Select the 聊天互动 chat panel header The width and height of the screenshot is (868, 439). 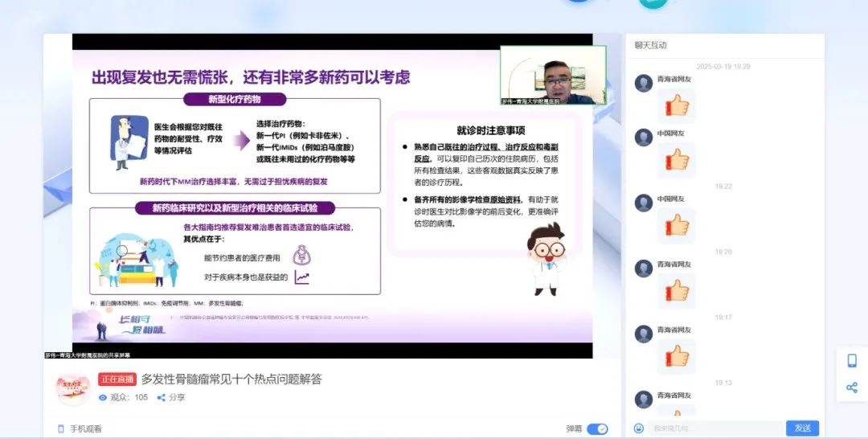650,45
